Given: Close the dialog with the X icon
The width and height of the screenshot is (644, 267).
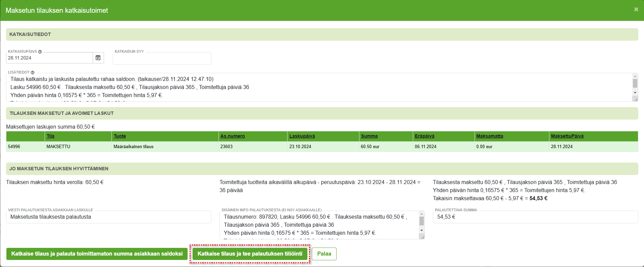Looking at the screenshot, I should (x=636, y=9).
